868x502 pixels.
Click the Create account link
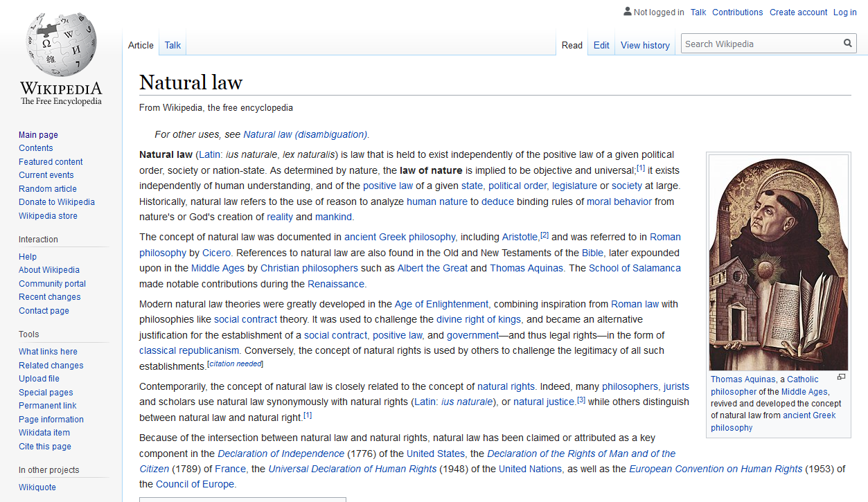(x=798, y=12)
